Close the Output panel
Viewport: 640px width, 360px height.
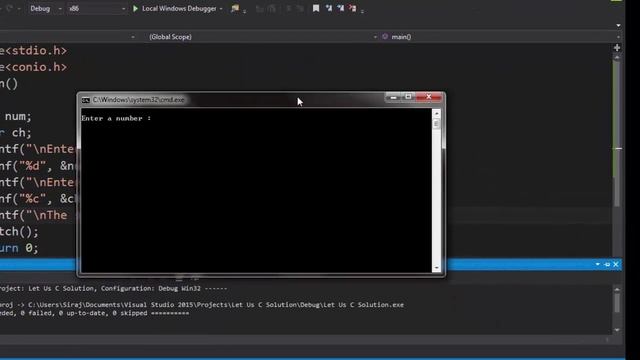click(x=616, y=264)
